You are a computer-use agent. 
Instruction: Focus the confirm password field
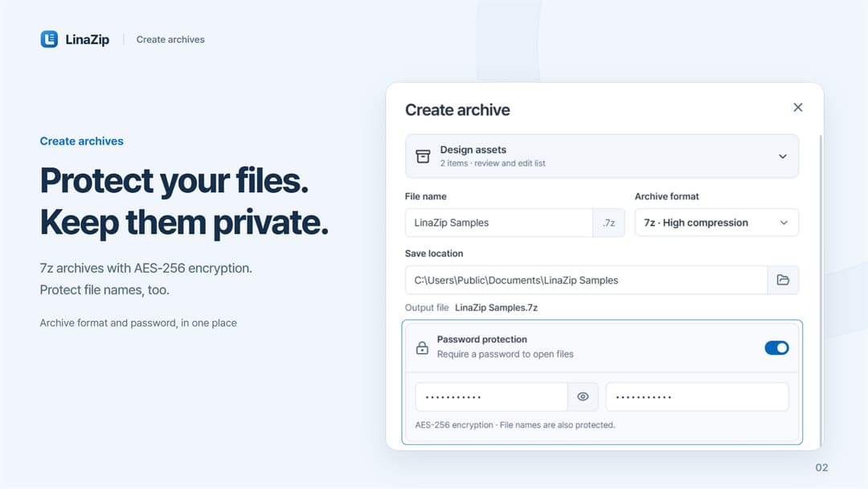pyautogui.click(x=697, y=397)
